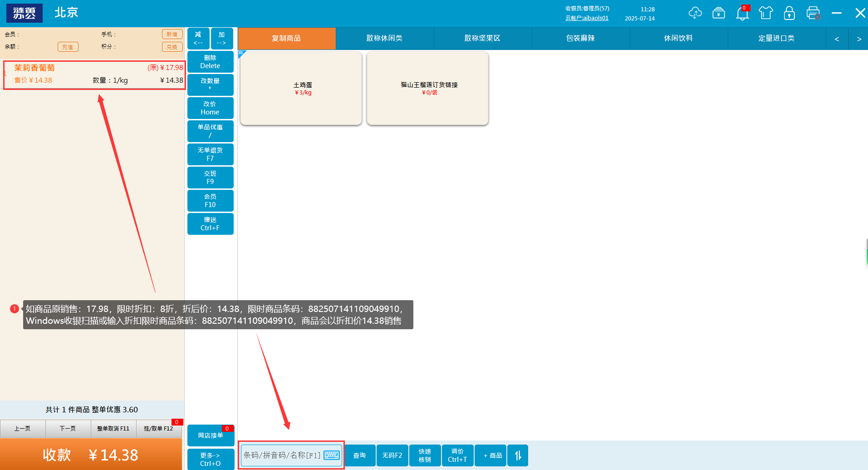Viewport: 868px width, 470px height.
Task: Click the barcode/pinyin/name search field
Action: [282, 455]
